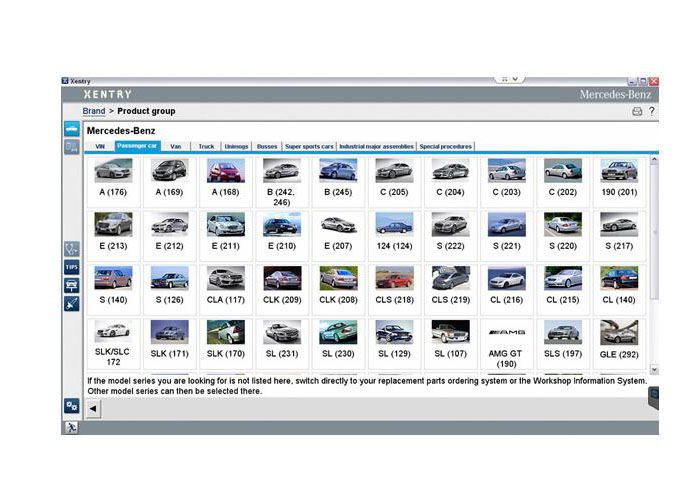Open the Super sports cars tab
700x500 pixels.
coord(309,146)
